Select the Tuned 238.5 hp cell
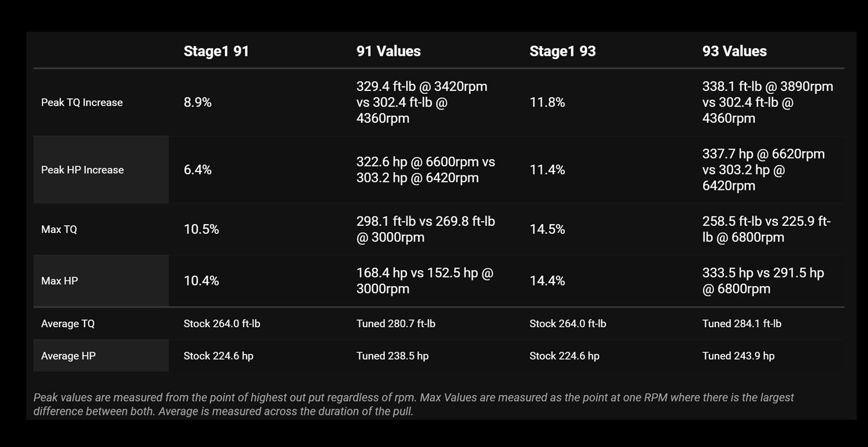Image resolution: width=868 pixels, height=447 pixels. pyautogui.click(x=392, y=356)
